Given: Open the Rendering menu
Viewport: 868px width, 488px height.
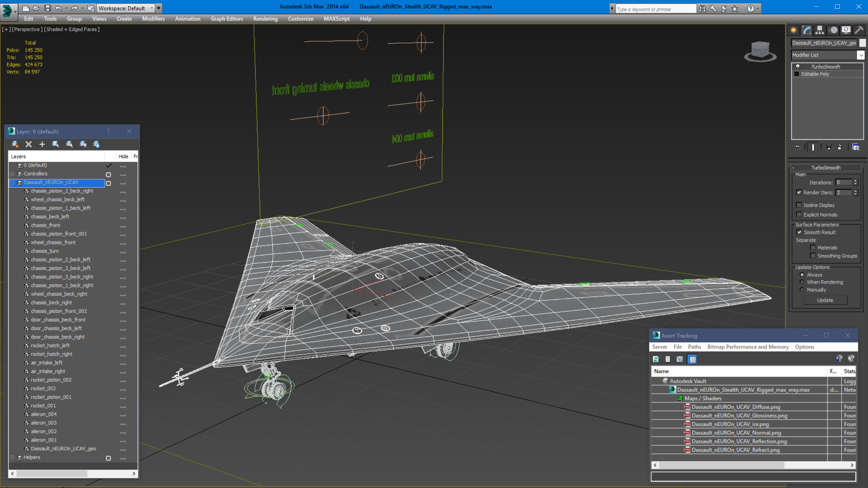Looking at the screenshot, I should coord(266,19).
